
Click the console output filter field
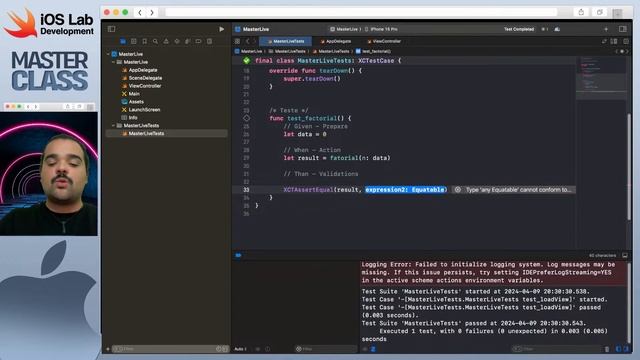click(x=557, y=349)
